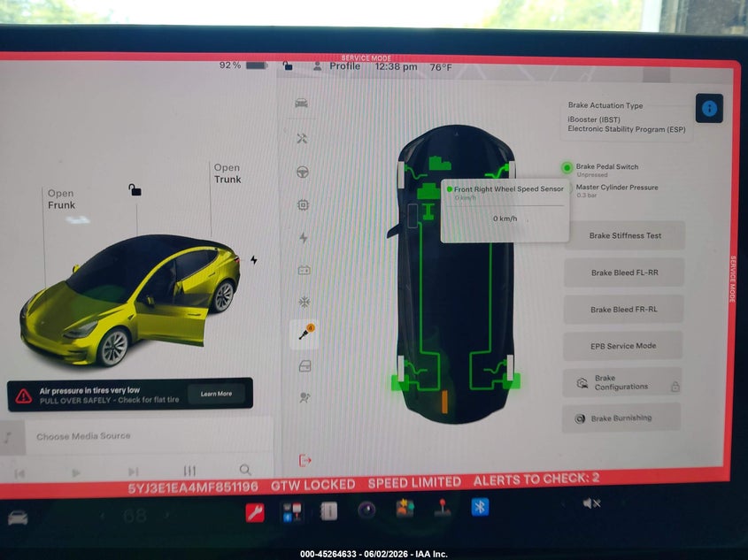This screenshot has width=748, height=560.
Task: Click Learn More on tire pressure alert
Action: pyautogui.click(x=216, y=394)
